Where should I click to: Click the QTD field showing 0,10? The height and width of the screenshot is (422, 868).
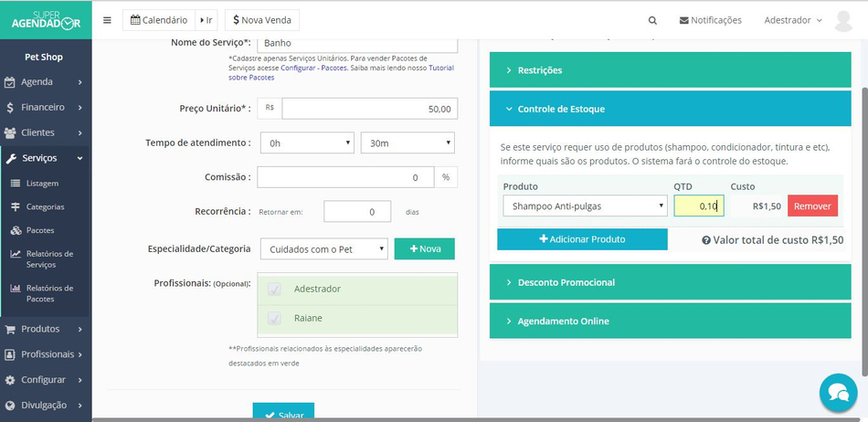[x=699, y=206]
